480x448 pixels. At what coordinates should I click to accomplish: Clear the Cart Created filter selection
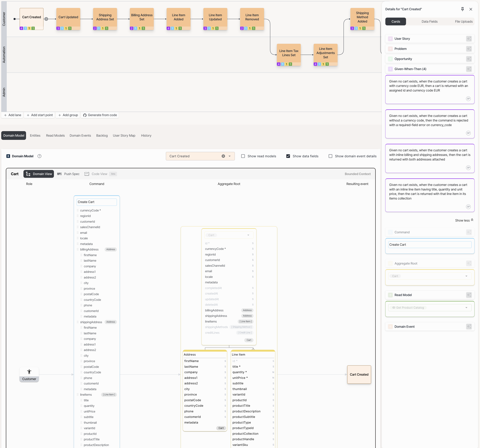(x=223, y=156)
